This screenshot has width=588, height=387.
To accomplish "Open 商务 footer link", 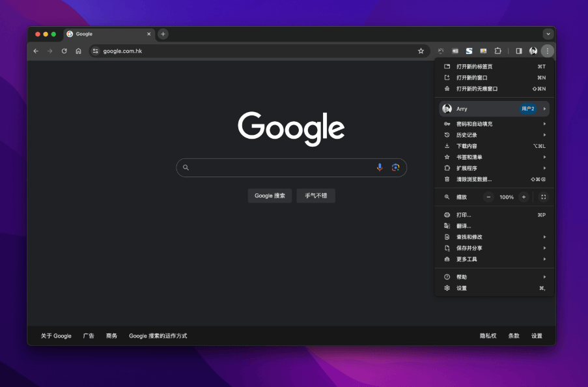I will (112, 336).
